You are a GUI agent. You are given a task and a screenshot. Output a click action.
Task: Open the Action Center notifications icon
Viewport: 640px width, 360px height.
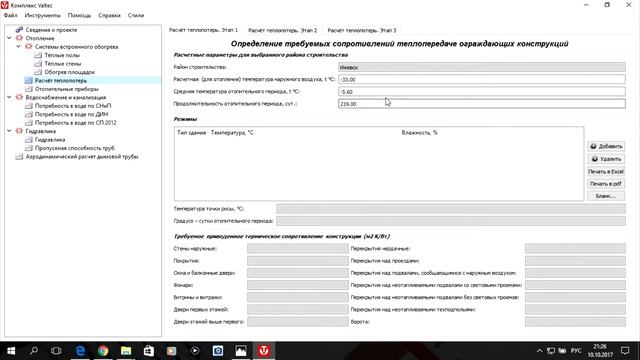[625, 351]
